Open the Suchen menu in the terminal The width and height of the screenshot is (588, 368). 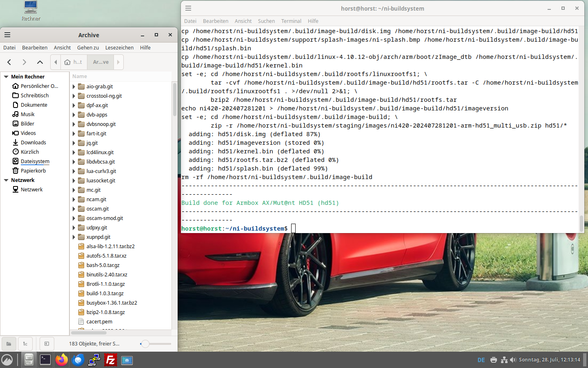(266, 21)
